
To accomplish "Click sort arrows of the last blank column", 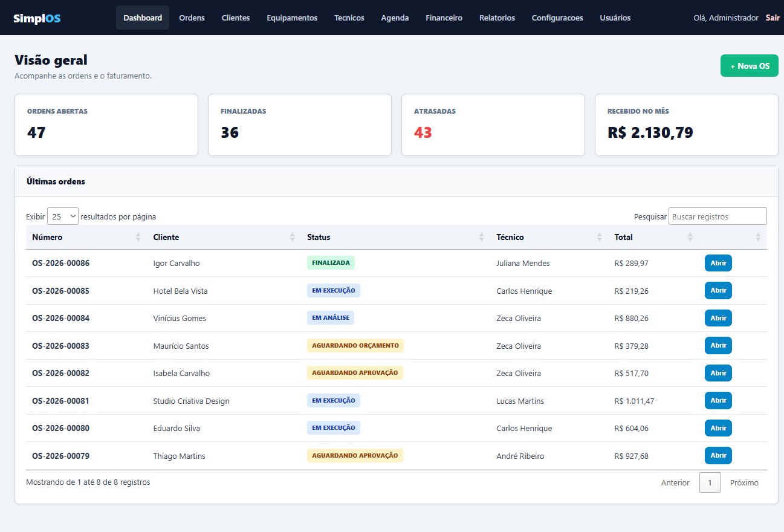I will tap(758, 237).
